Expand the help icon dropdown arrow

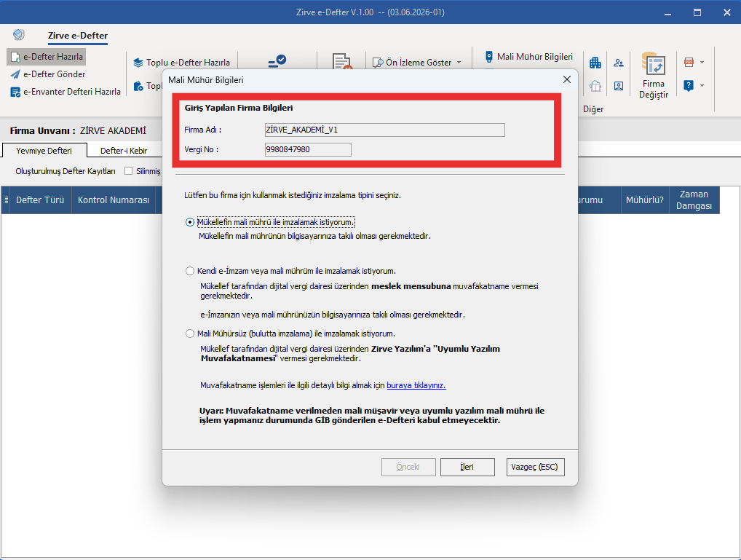click(702, 86)
